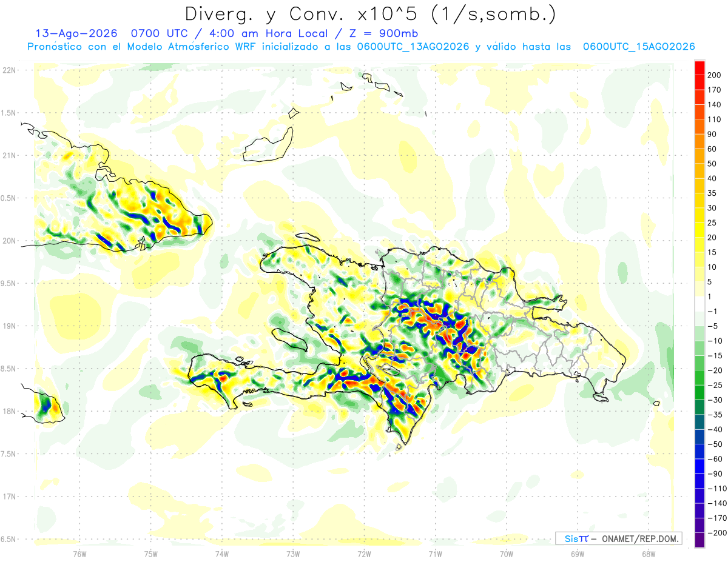This screenshot has height=562, width=728.
Task: Click the '0.5N' latitude label
Action: [8, 198]
